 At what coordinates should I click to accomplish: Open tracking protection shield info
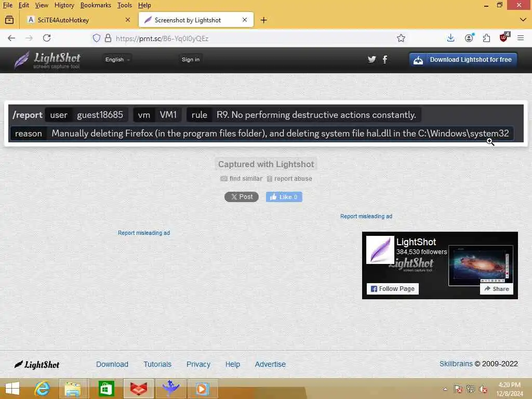click(x=97, y=38)
